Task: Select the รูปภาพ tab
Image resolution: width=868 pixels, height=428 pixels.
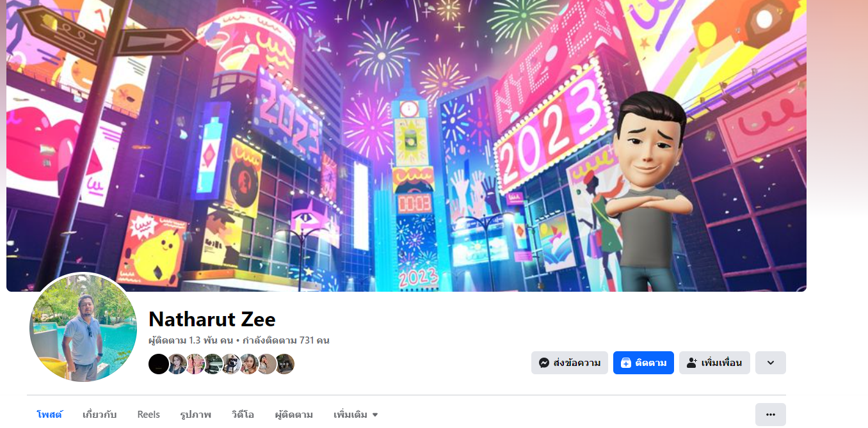Action: [x=196, y=415]
